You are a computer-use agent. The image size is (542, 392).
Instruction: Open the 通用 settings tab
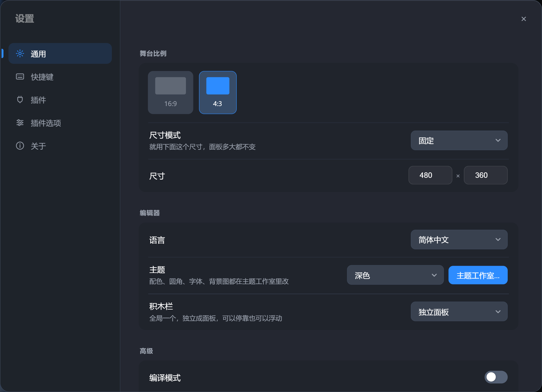[x=60, y=54]
